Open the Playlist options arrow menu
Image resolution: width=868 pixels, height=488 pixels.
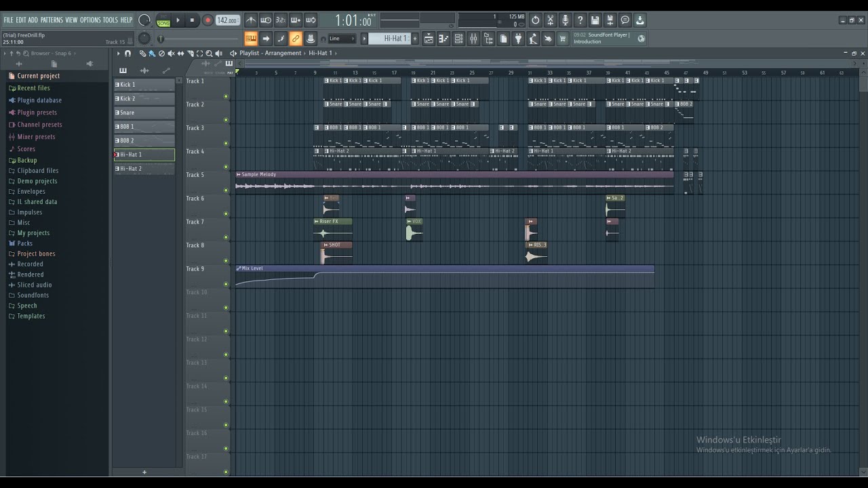pyautogui.click(x=118, y=53)
